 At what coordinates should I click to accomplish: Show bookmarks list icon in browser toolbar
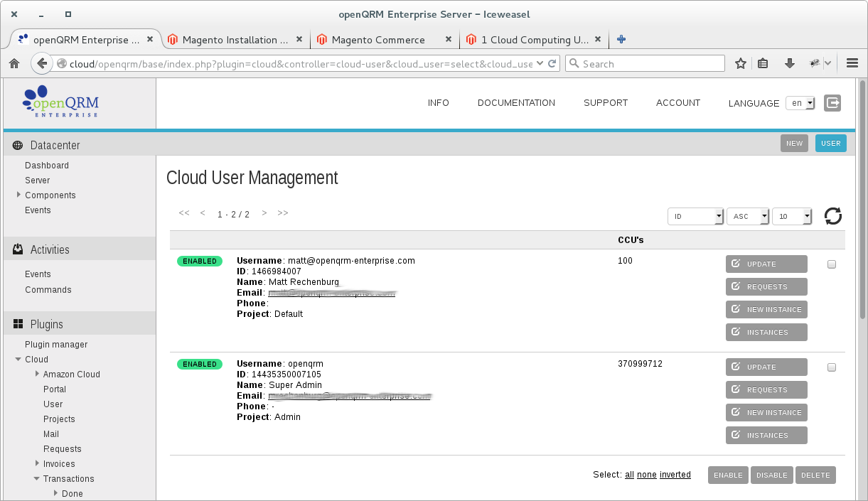point(763,63)
